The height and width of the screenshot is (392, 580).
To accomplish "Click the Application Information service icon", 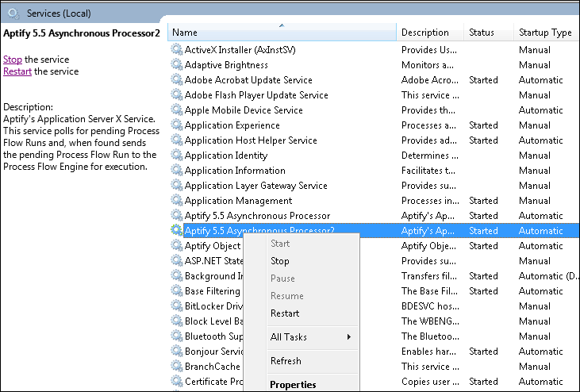I will 176,171.
